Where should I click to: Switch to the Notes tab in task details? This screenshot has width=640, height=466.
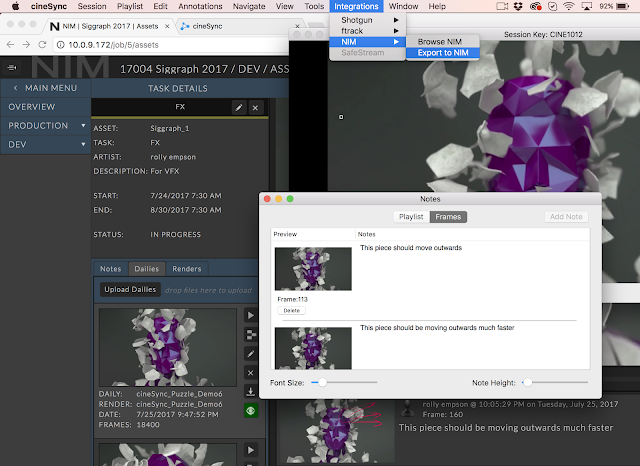coord(111,269)
